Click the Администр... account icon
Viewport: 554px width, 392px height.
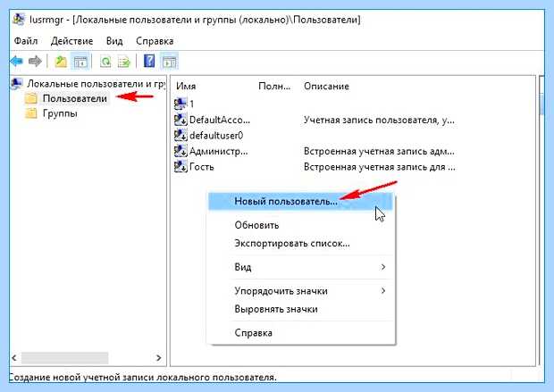(x=180, y=151)
